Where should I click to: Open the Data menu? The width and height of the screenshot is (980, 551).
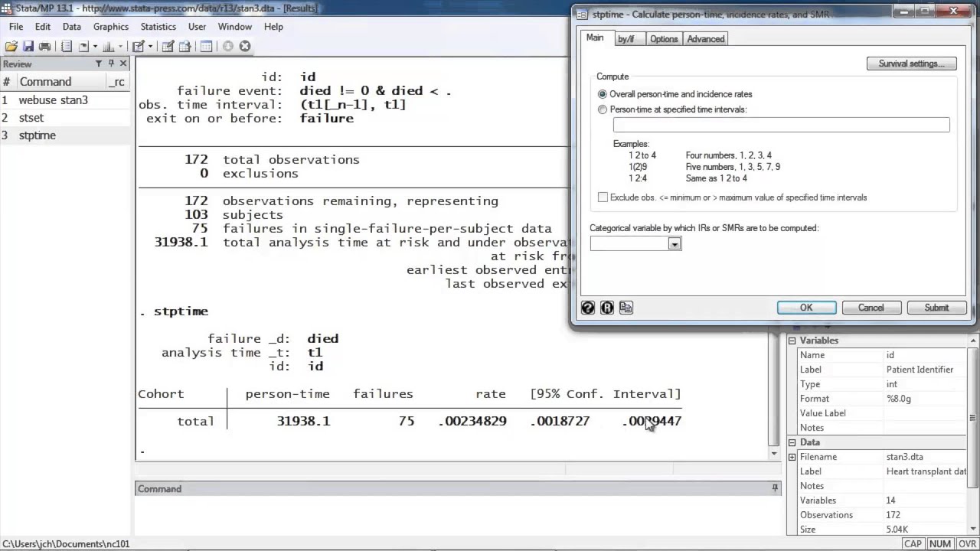[x=72, y=26]
